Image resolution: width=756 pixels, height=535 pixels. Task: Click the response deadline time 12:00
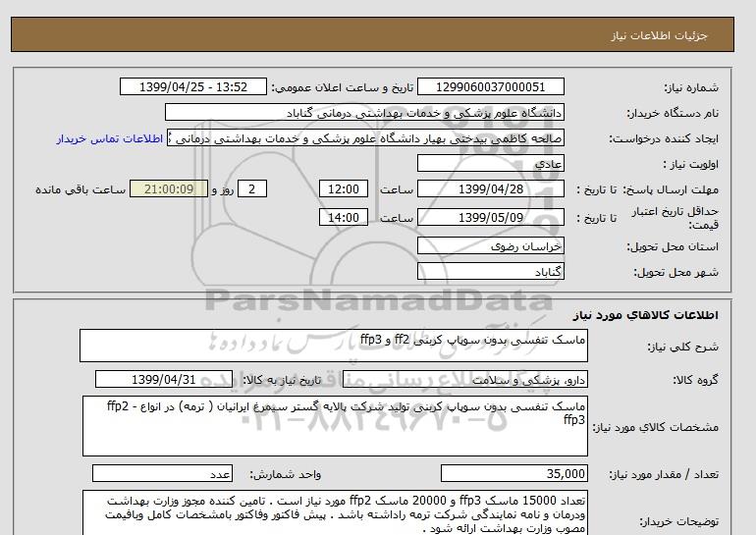tap(344, 189)
